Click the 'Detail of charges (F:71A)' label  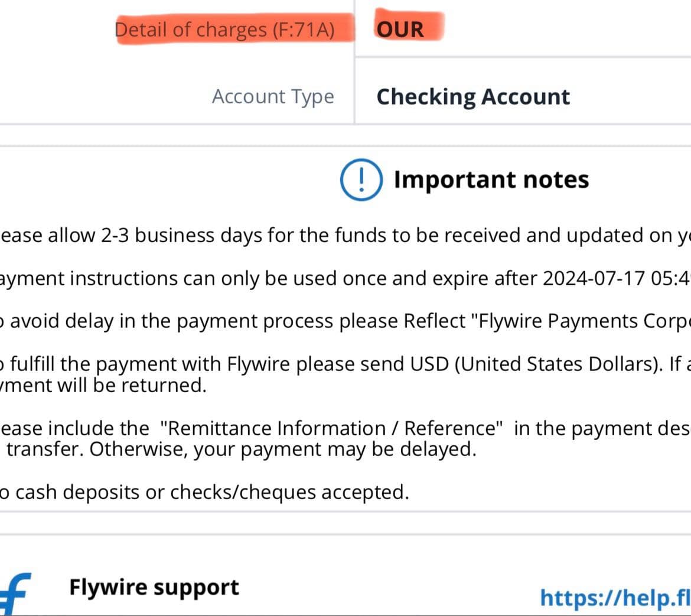[224, 30]
